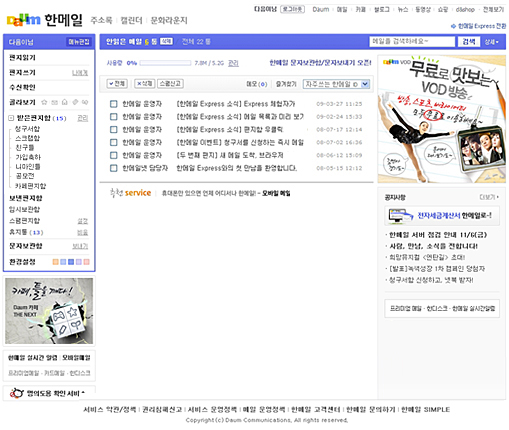The image size is (509, 430).
Task: Tick the checkbox for the 08-07-02 mail
Action: [114, 142]
